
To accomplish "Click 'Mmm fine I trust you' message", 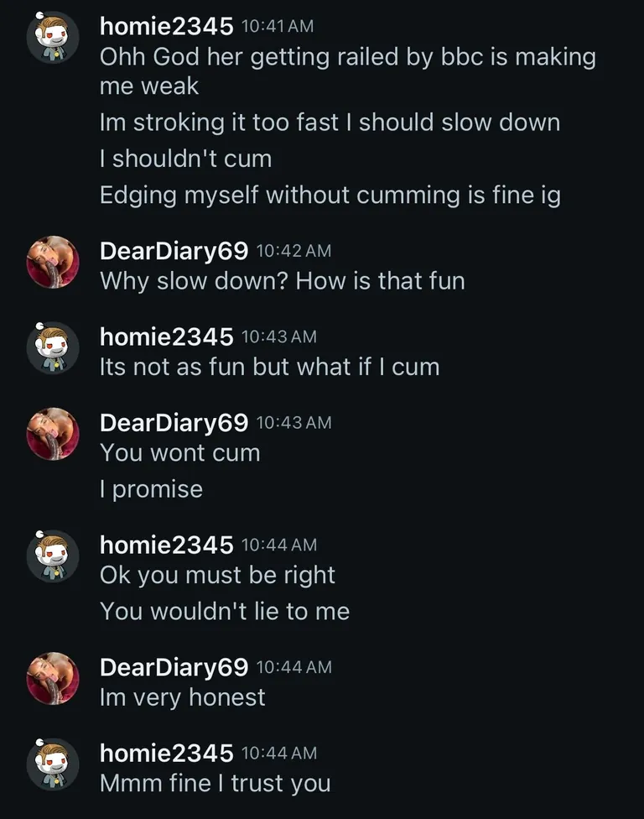I will click(x=218, y=783).
